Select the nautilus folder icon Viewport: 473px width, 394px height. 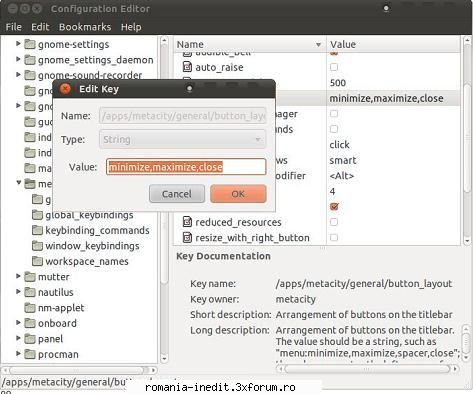click(30, 292)
